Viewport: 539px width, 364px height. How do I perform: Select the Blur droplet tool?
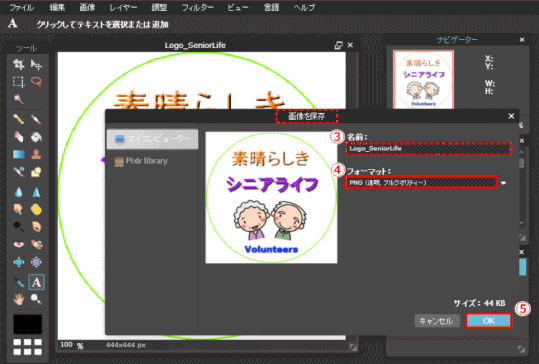click(x=19, y=192)
